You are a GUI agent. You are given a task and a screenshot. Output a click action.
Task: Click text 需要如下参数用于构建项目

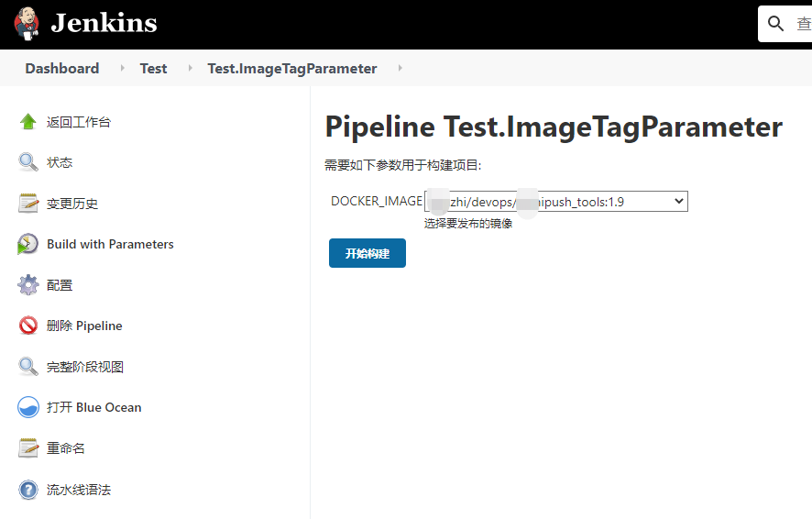[x=403, y=165]
